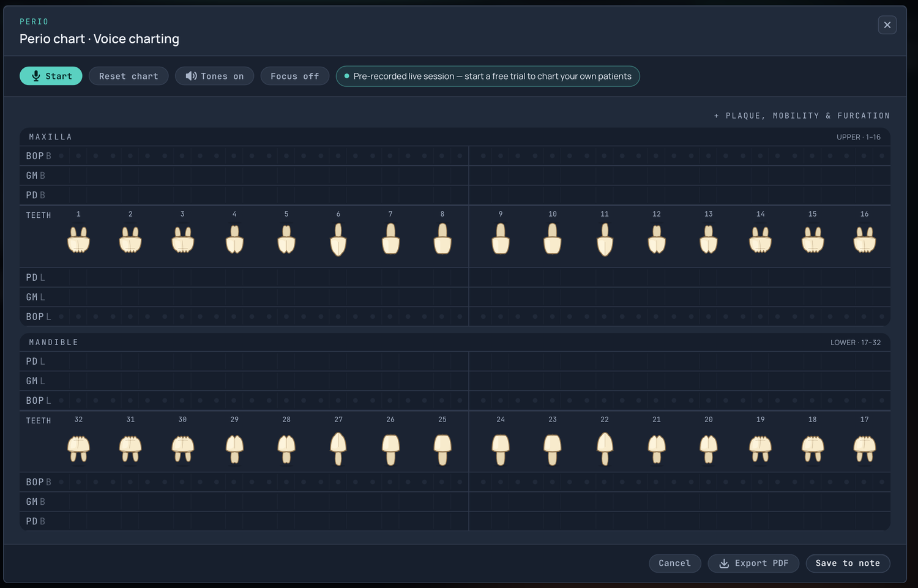Viewport: 918px width, 588px height.
Task: Toggle Focus off mode
Action: 294,76
